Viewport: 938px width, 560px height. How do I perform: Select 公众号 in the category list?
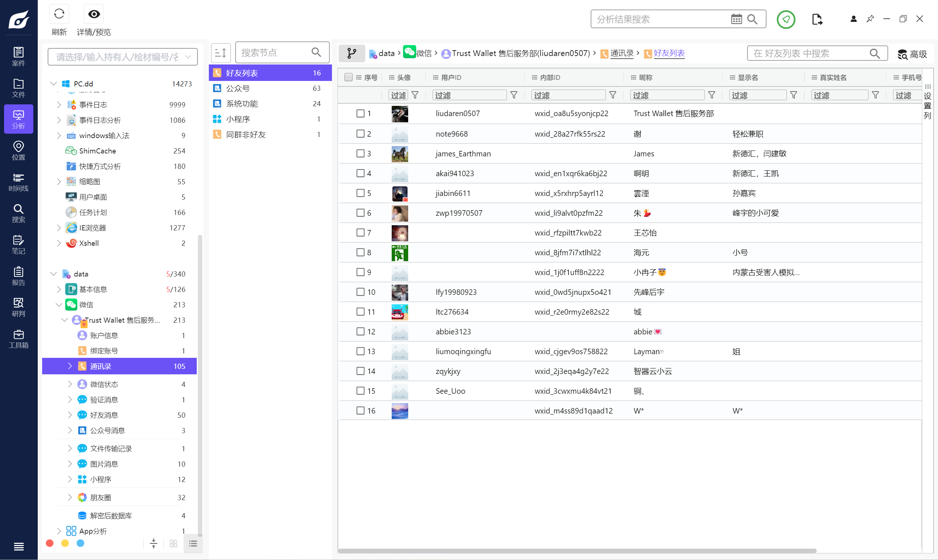point(238,88)
